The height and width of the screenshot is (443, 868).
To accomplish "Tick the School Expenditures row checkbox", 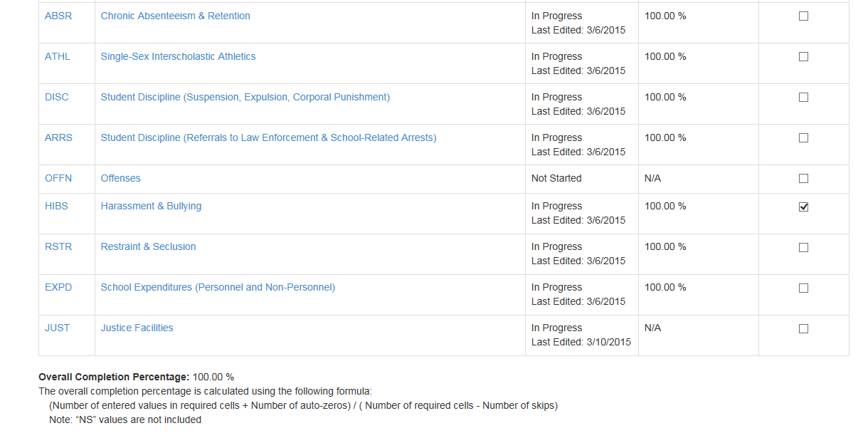I will tap(803, 288).
